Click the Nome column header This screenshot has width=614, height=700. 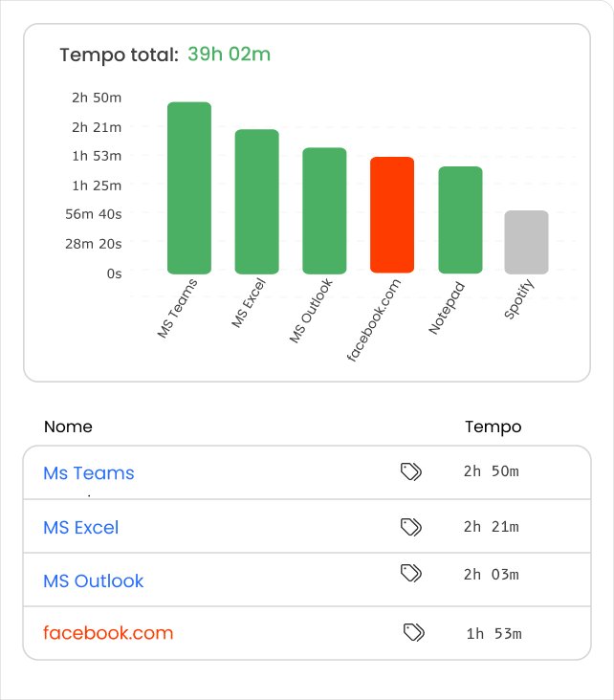pos(68,427)
